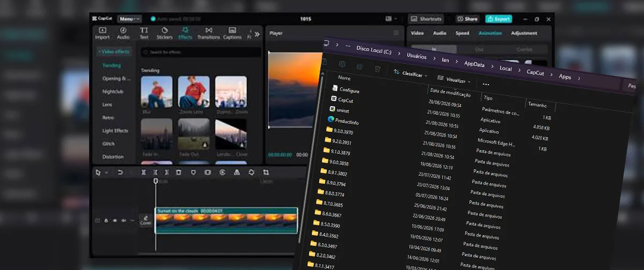
Task: Select the Blur effect thumbnail
Action: [157, 92]
